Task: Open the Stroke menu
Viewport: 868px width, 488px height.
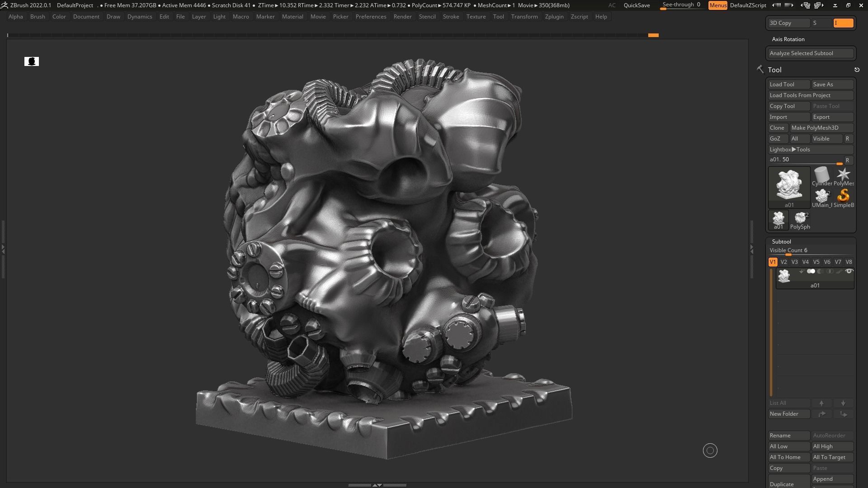Action: click(451, 17)
